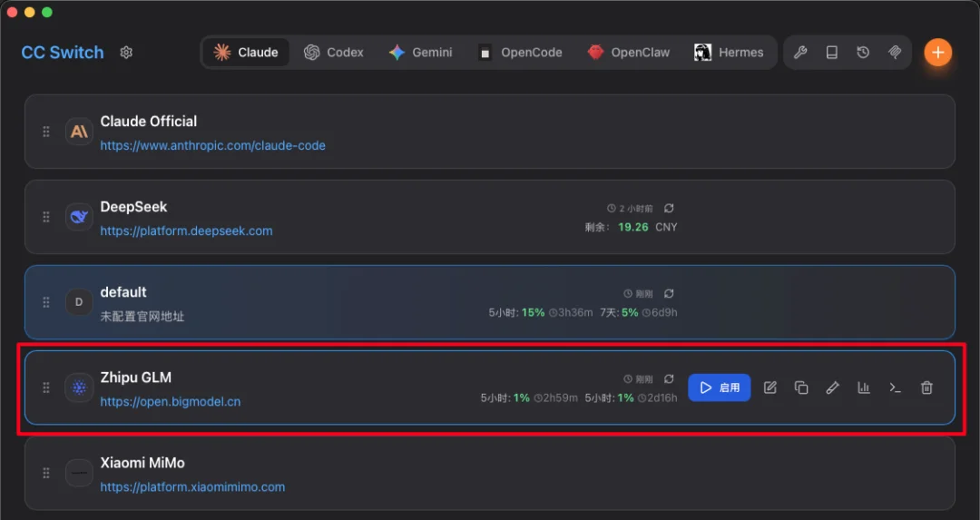Edit the Zhipu GLM provider
This screenshot has height=520, width=980.
click(x=770, y=388)
